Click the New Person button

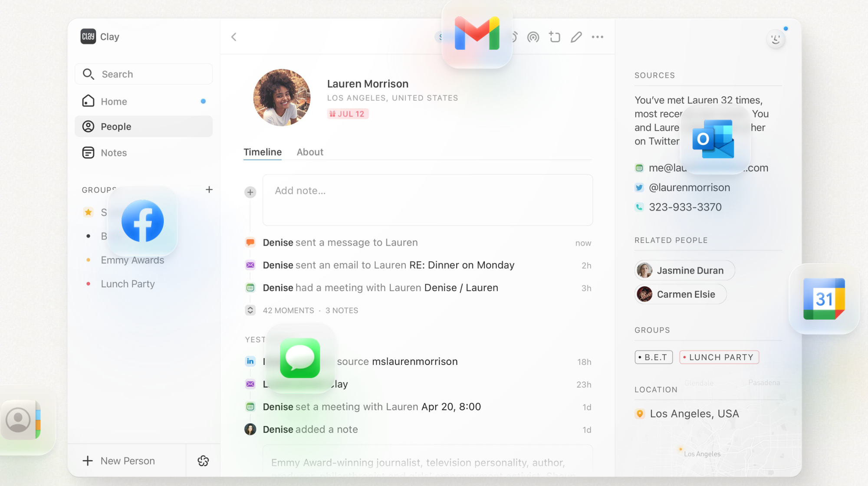click(x=127, y=461)
